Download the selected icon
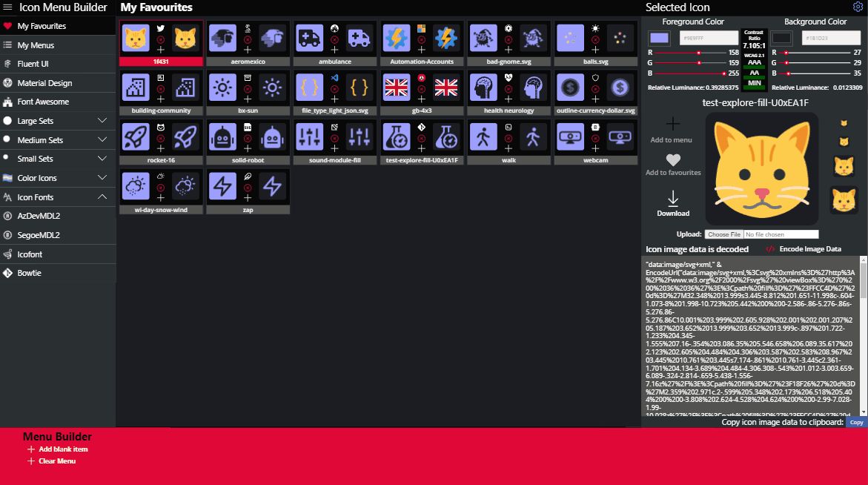This screenshot has width=868, height=485. point(673,203)
